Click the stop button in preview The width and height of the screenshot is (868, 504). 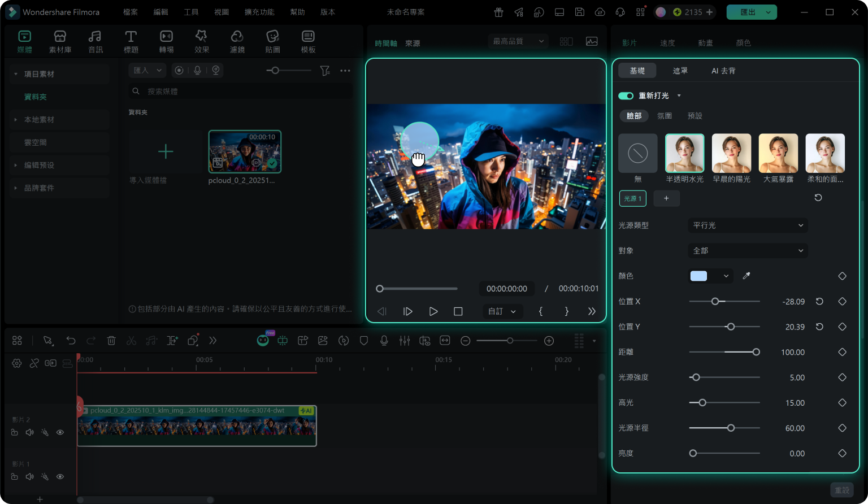click(458, 311)
